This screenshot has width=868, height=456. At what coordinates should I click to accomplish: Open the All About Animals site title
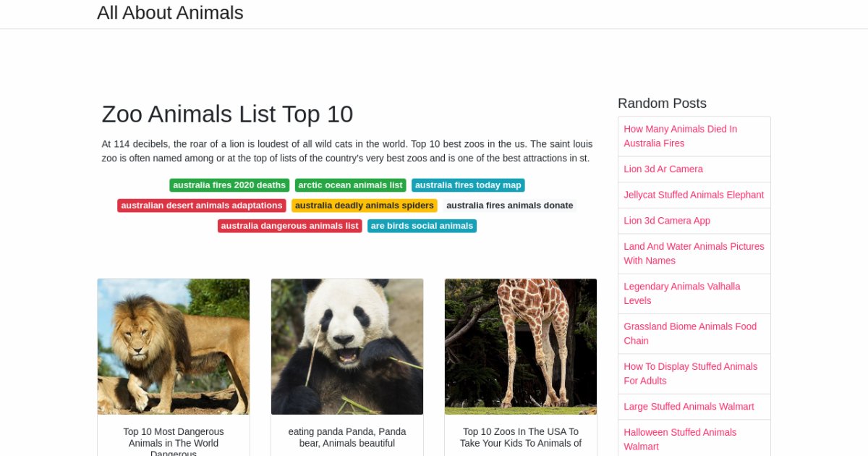(170, 13)
